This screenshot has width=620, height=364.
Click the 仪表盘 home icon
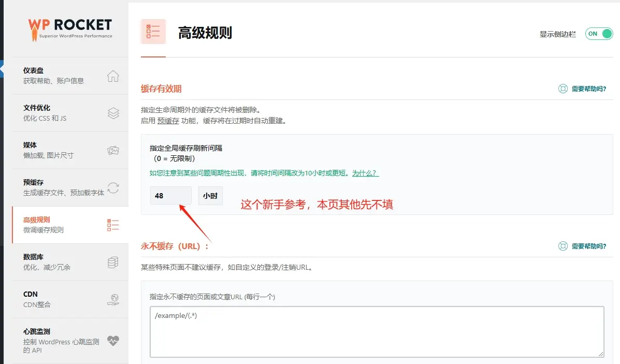(113, 76)
